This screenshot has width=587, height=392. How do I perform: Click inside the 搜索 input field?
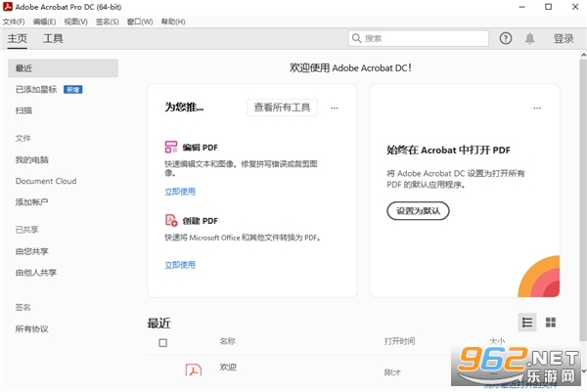418,38
